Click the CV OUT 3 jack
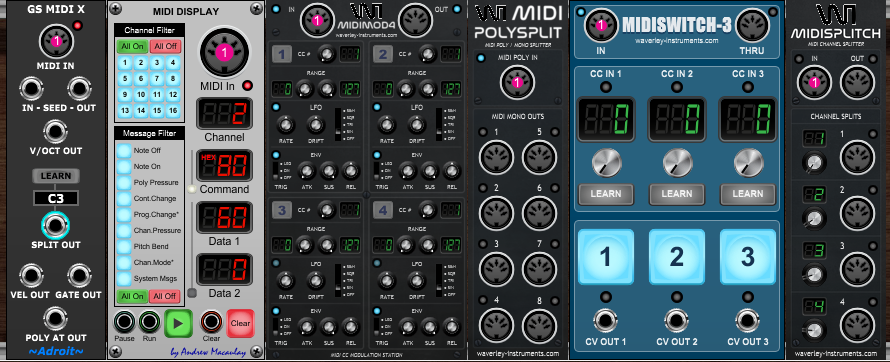Screen dimensions: 890x362 click(748, 321)
